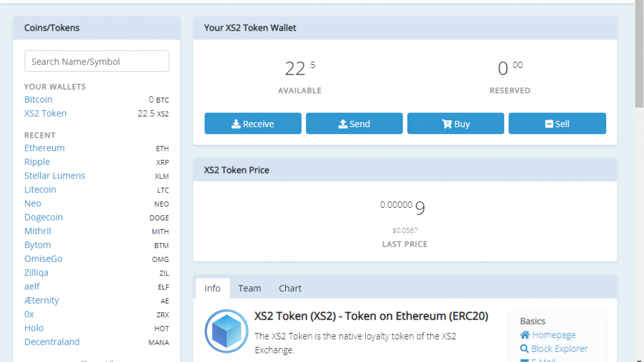Select Stellar Lumens in recent list
This screenshot has width=644, height=362.
54,176
